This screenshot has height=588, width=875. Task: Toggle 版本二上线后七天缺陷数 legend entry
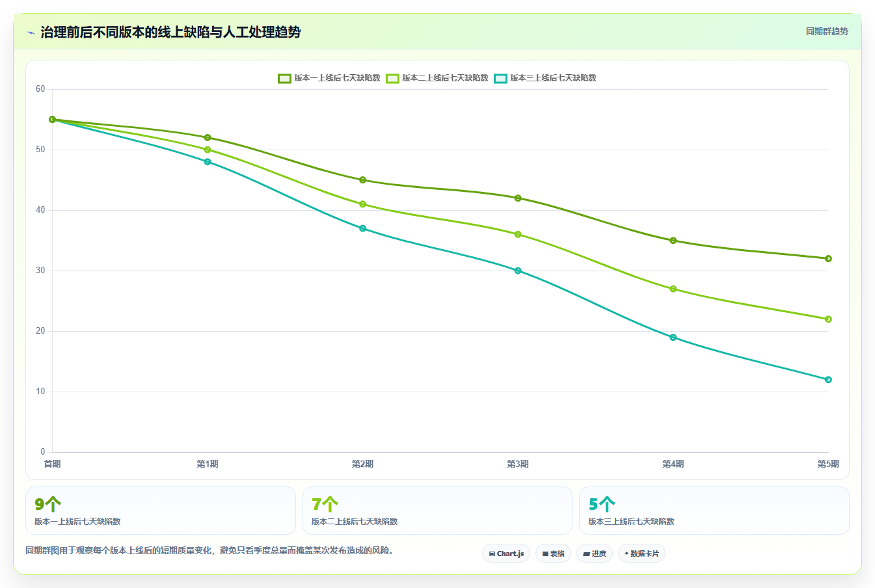click(x=437, y=78)
